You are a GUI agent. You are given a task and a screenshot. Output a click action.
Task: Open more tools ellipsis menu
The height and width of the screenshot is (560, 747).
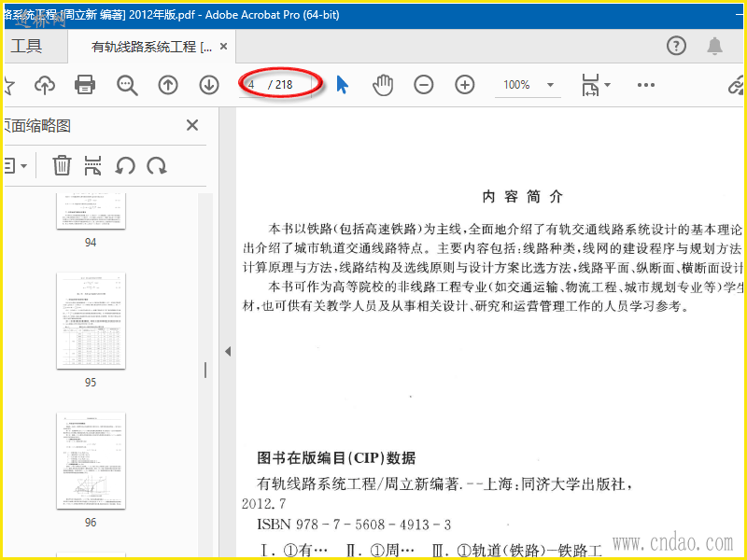pos(645,85)
